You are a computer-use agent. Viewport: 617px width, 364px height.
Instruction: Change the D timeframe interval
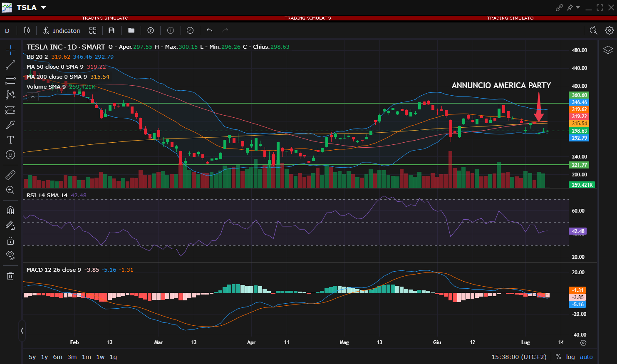(7, 31)
